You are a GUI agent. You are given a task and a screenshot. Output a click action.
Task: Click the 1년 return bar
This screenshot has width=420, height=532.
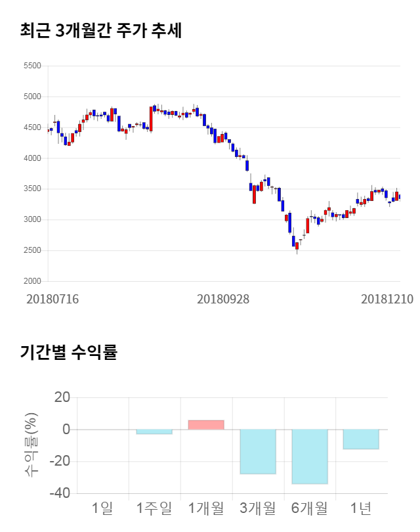361,439
